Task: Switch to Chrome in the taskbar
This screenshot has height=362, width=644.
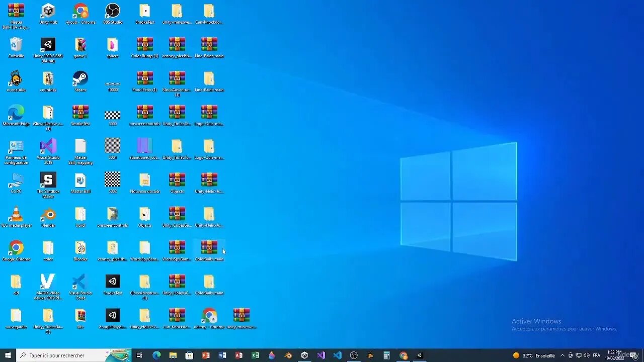Action: (x=403, y=355)
